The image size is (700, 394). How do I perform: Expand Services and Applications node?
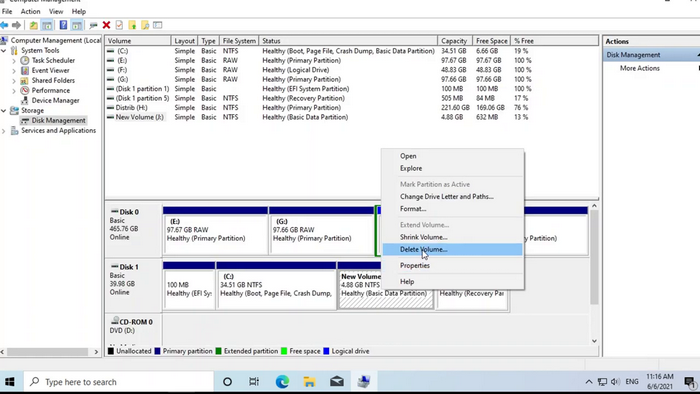[4, 131]
